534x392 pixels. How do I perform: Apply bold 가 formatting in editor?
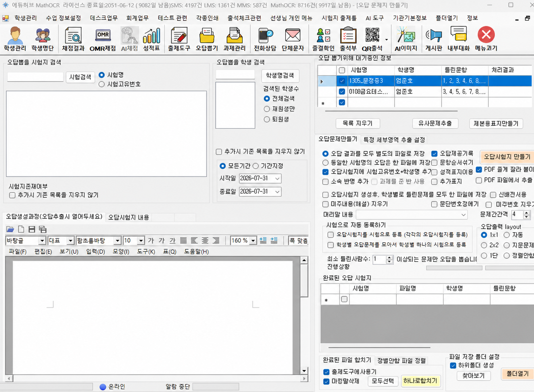[x=151, y=241]
